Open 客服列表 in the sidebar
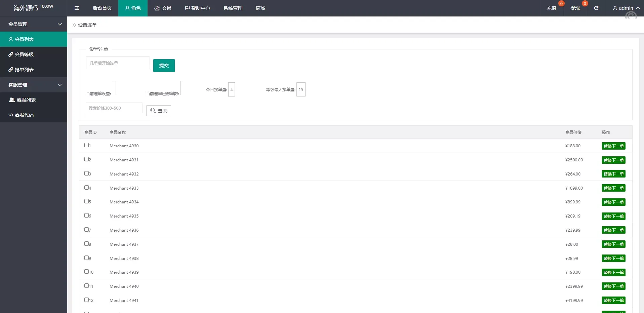644x313 pixels. [x=26, y=100]
